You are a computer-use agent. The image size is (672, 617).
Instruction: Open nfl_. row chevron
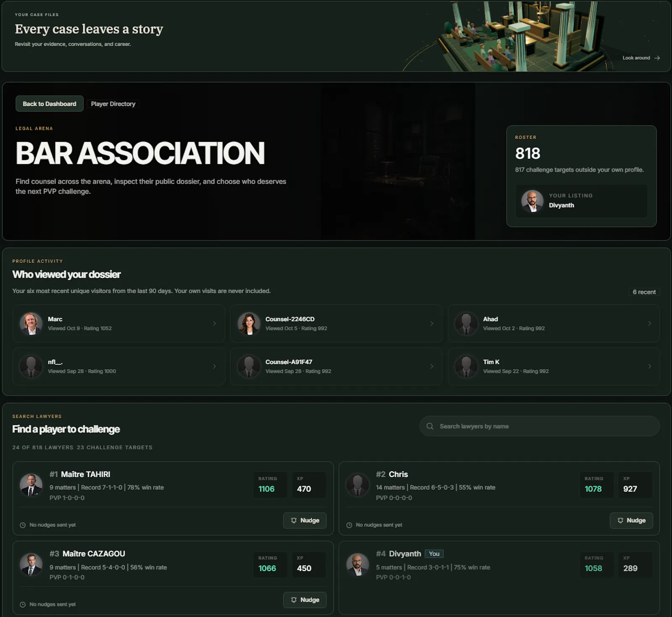tap(214, 366)
